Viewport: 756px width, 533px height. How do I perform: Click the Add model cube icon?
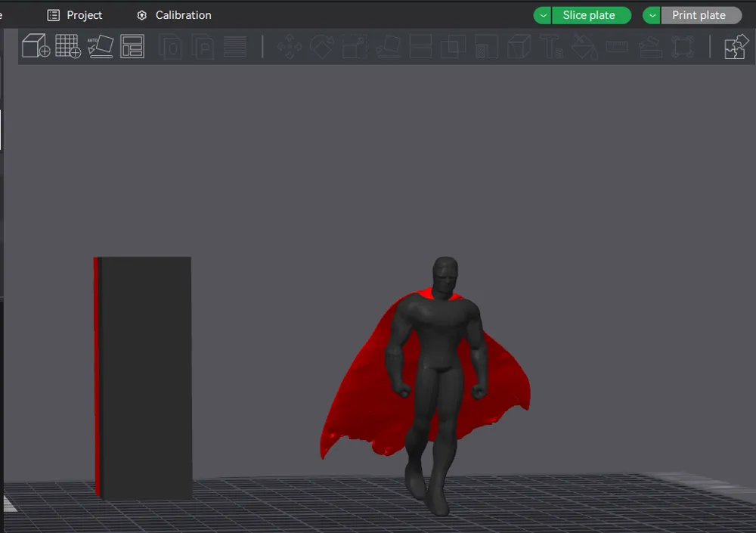tap(36, 46)
